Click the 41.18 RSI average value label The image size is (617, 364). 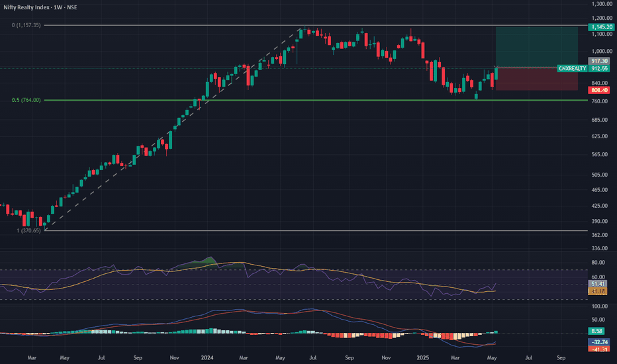pos(598,292)
